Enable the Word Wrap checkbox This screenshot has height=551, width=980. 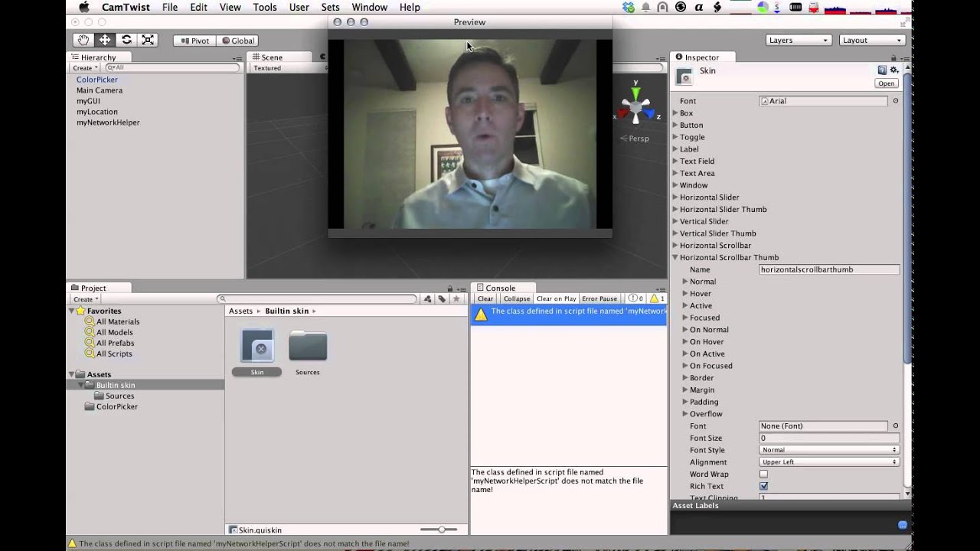coord(763,474)
